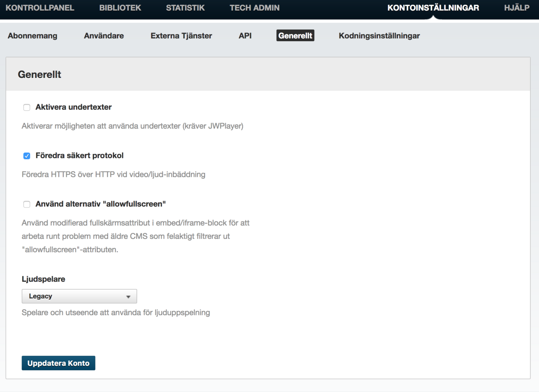Select the Generellt tab
This screenshot has height=392, width=539.
point(295,36)
